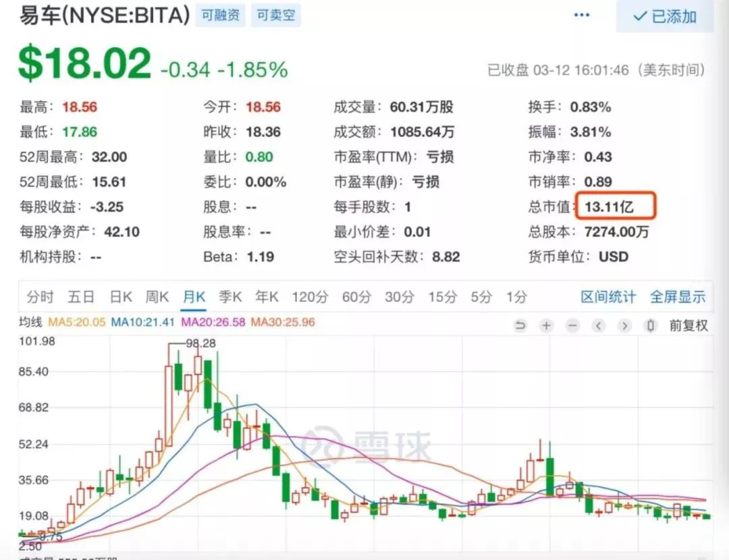Image resolution: width=729 pixels, height=560 pixels.
Task: Click the 振幅 value 3.81%
Action: pyautogui.click(x=591, y=132)
